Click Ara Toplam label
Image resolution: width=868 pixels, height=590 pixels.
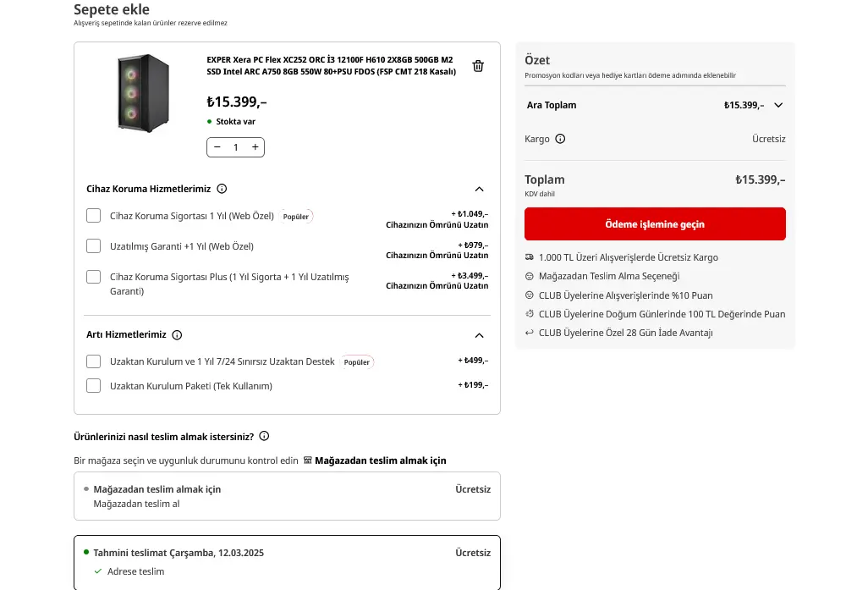pos(552,105)
